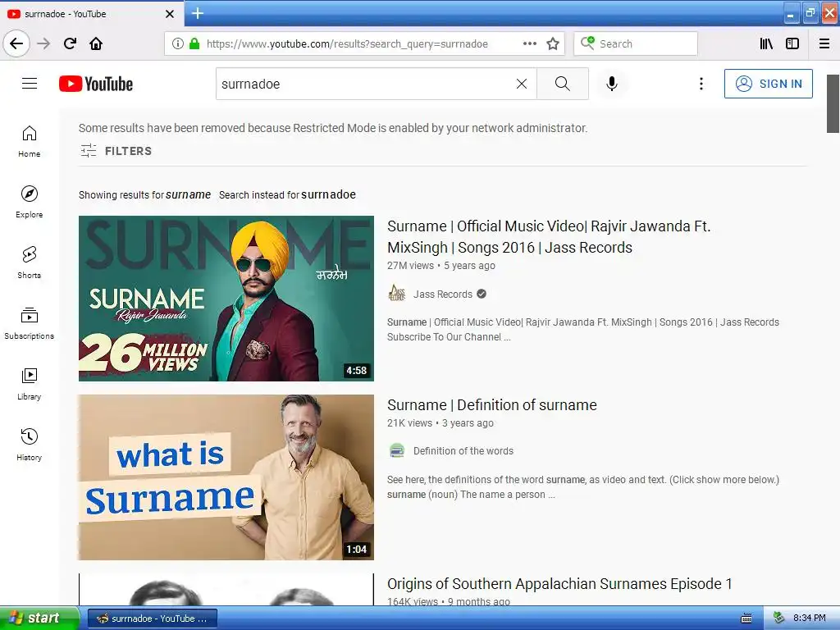Go back using the browser back arrow

pos(16,43)
